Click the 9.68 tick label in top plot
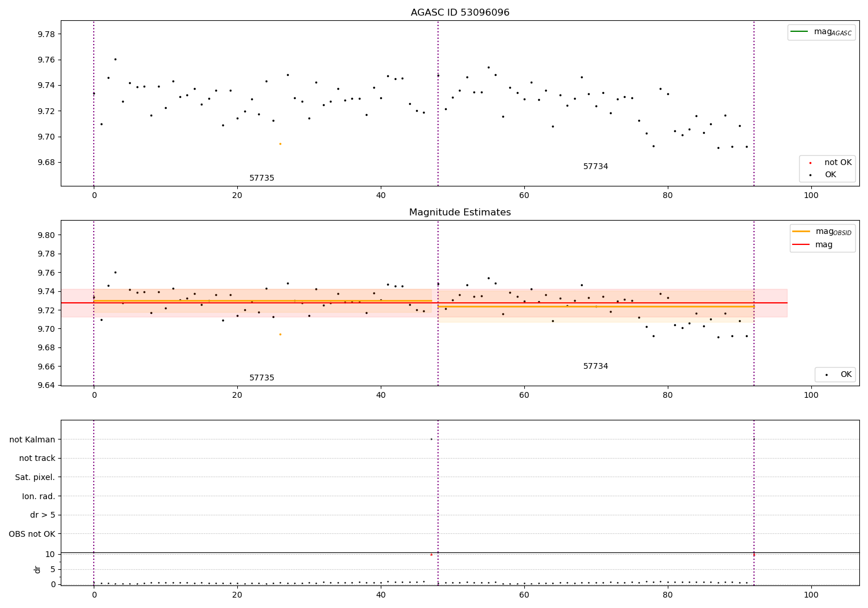Image resolution: width=868 pixels, height=608 pixels. [x=46, y=162]
